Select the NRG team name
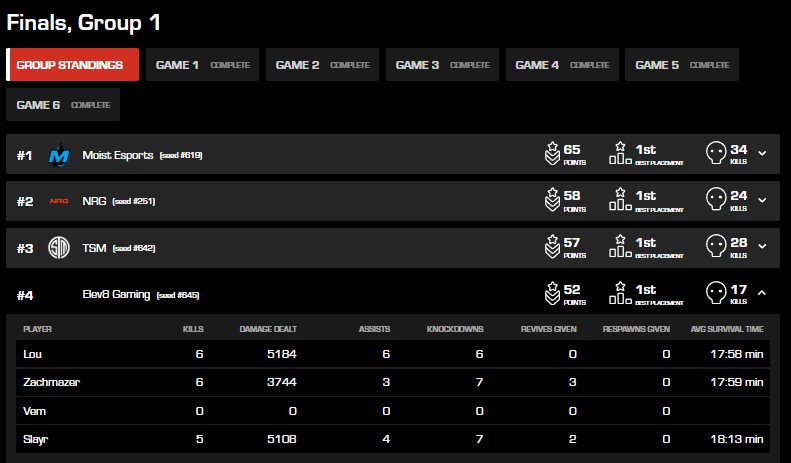Viewport: 791px width, 463px height. click(94, 201)
